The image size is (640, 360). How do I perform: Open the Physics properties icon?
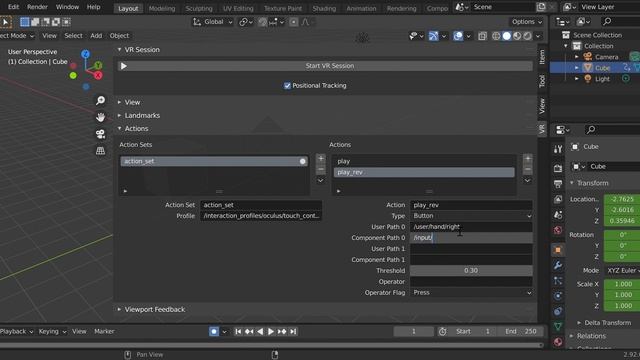pyautogui.click(x=558, y=296)
